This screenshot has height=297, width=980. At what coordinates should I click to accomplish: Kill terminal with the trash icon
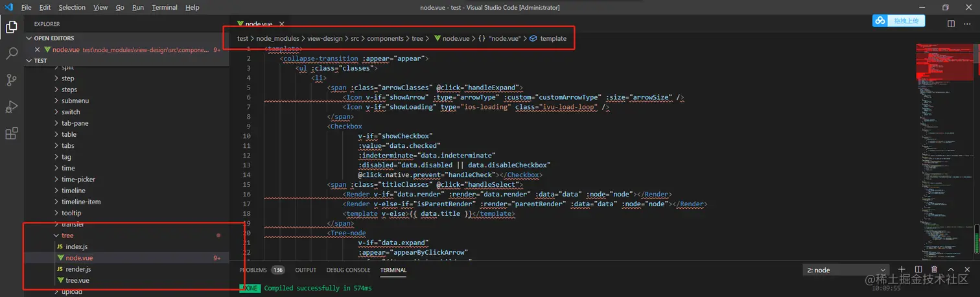(934, 269)
